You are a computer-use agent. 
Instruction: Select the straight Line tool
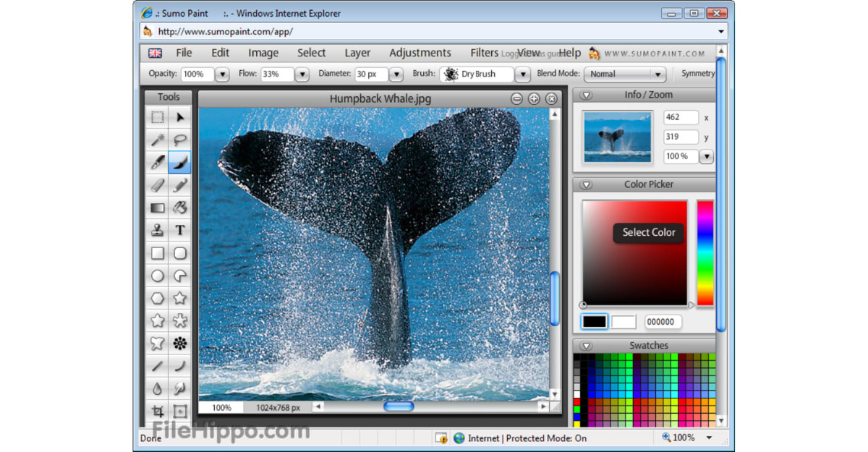click(x=157, y=366)
